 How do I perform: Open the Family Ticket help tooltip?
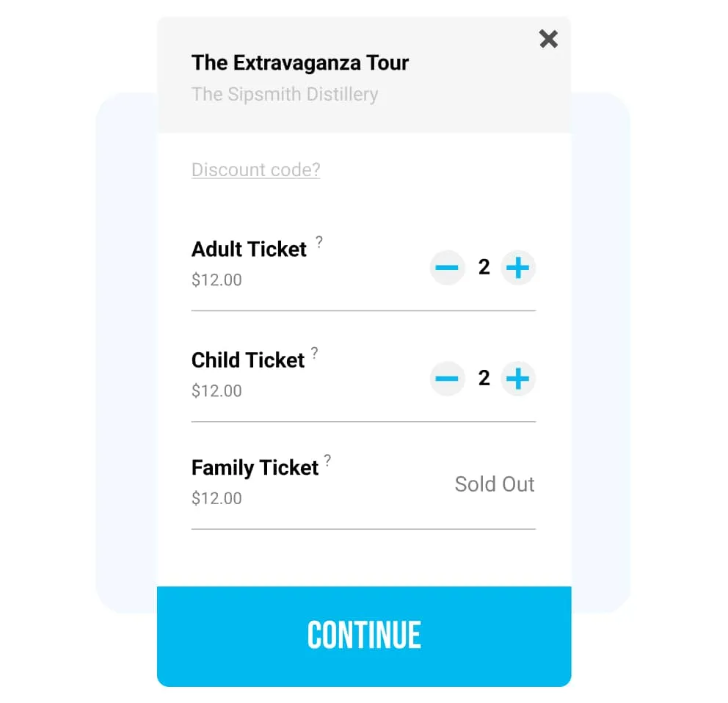tap(328, 461)
